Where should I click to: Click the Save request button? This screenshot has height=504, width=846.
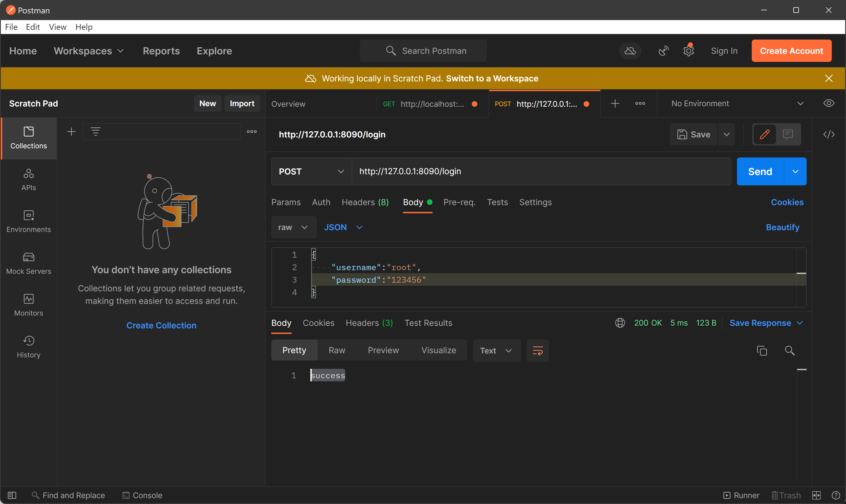pos(693,134)
